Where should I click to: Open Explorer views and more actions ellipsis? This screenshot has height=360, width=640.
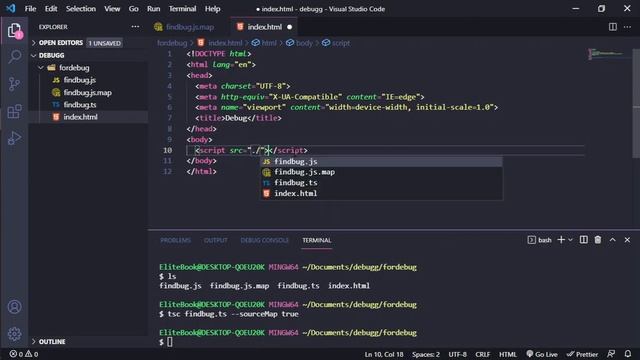[x=135, y=27]
